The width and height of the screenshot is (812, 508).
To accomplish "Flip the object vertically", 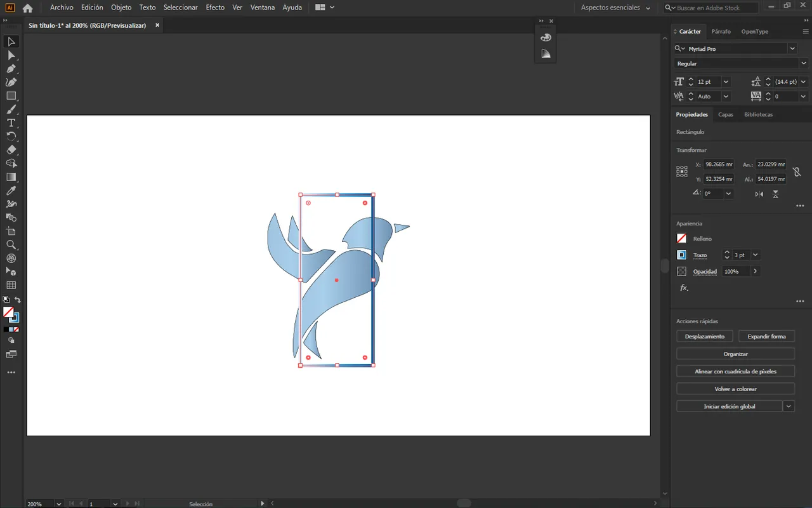I will coord(775,194).
